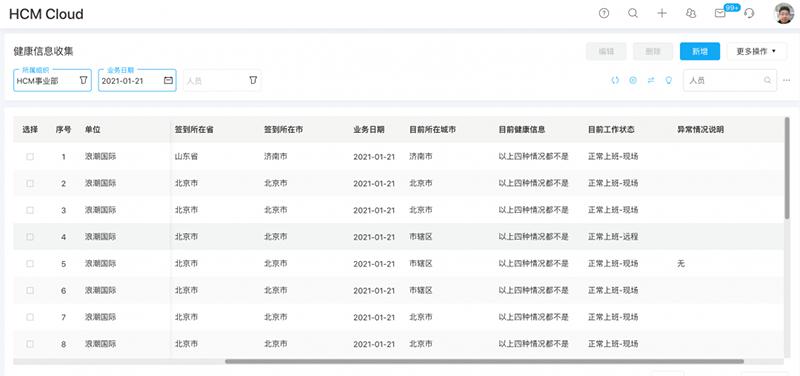Click the swap arrows icon
The width and height of the screenshot is (800, 376).
tap(651, 80)
